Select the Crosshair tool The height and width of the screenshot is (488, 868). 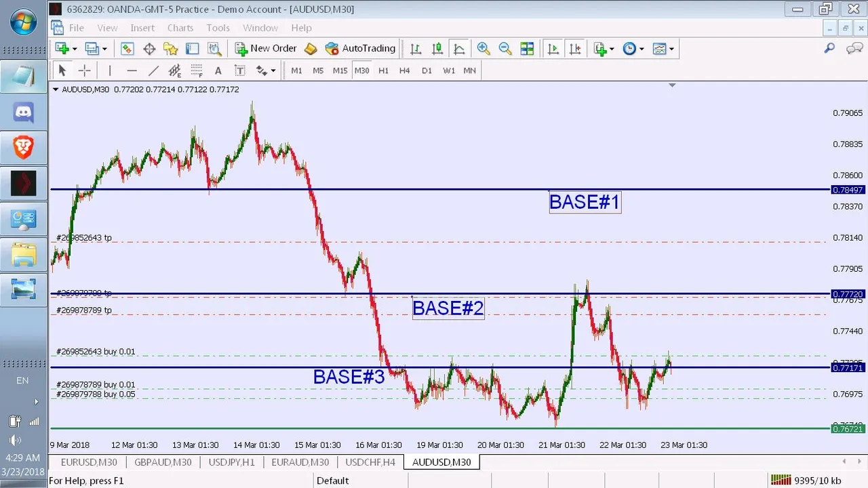[x=84, y=70]
